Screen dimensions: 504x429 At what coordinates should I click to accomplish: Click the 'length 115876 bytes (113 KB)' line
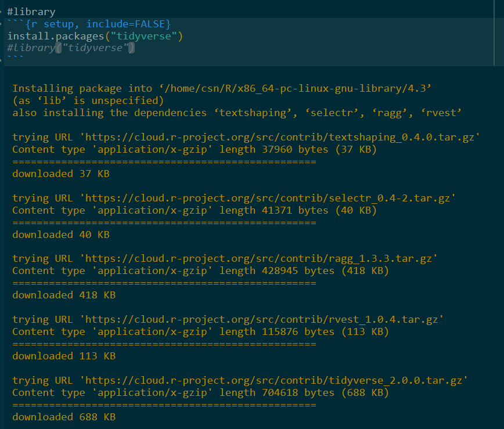(200, 332)
